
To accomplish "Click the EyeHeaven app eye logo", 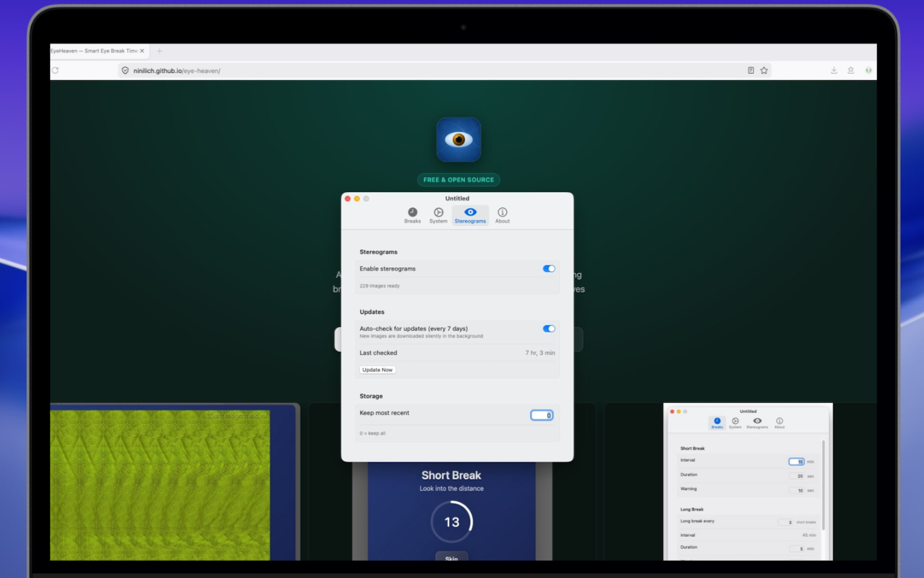I will pyautogui.click(x=459, y=139).
